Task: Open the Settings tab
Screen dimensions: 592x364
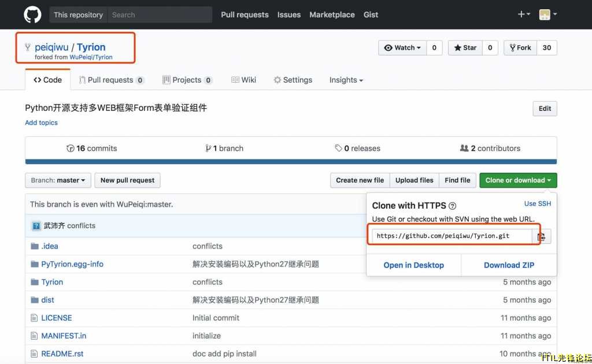Action: pyautogui.click(x=293, y=80)
